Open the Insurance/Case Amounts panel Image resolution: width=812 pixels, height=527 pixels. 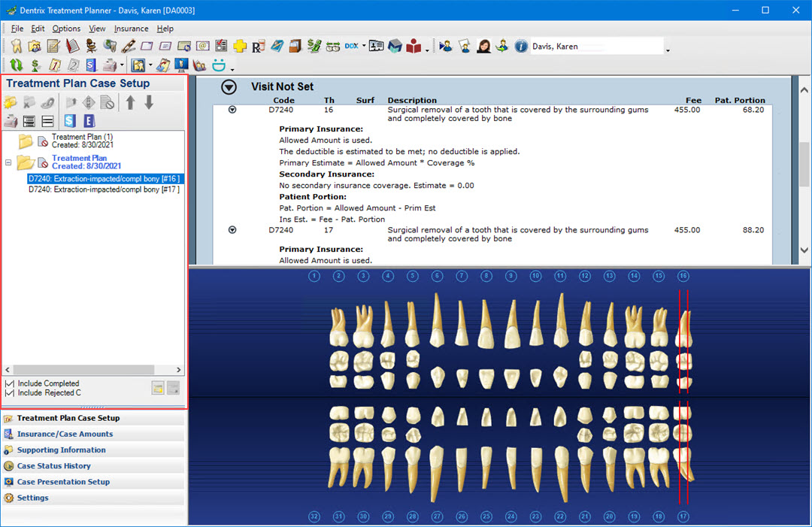(65, 434)
